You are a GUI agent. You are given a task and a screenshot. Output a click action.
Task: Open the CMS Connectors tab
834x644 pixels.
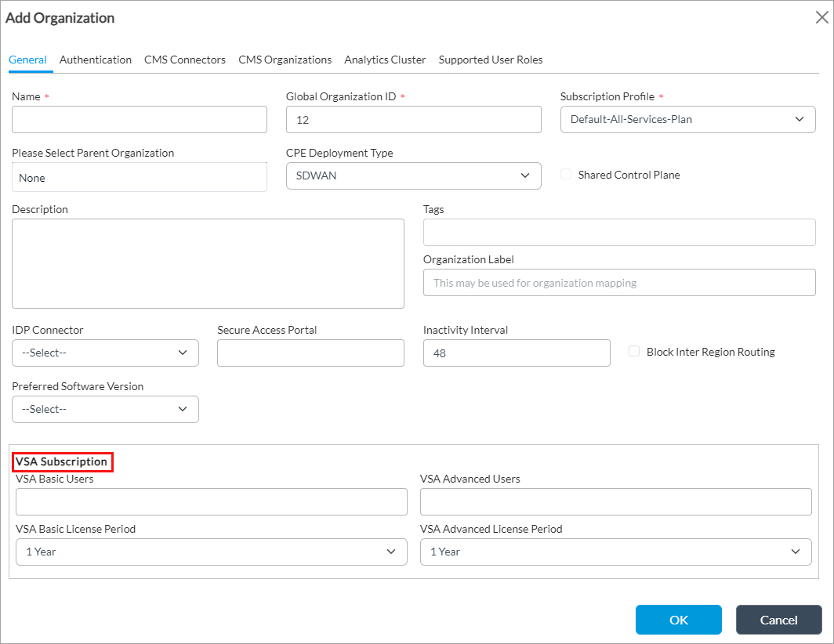[185, 60]
